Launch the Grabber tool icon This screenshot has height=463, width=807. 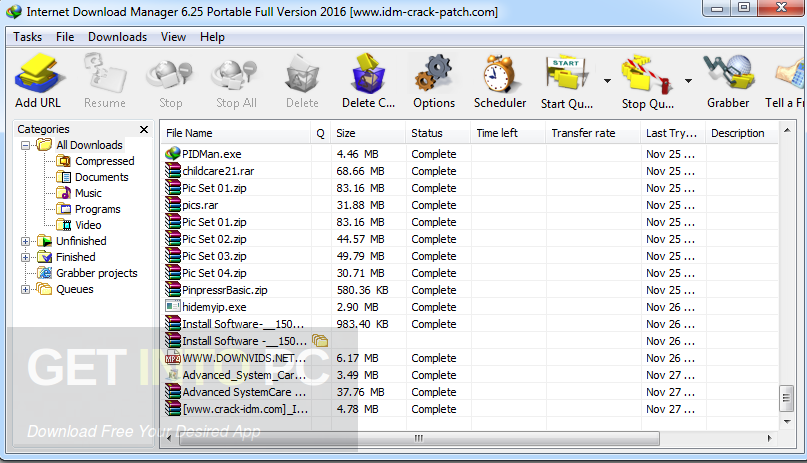728,74
